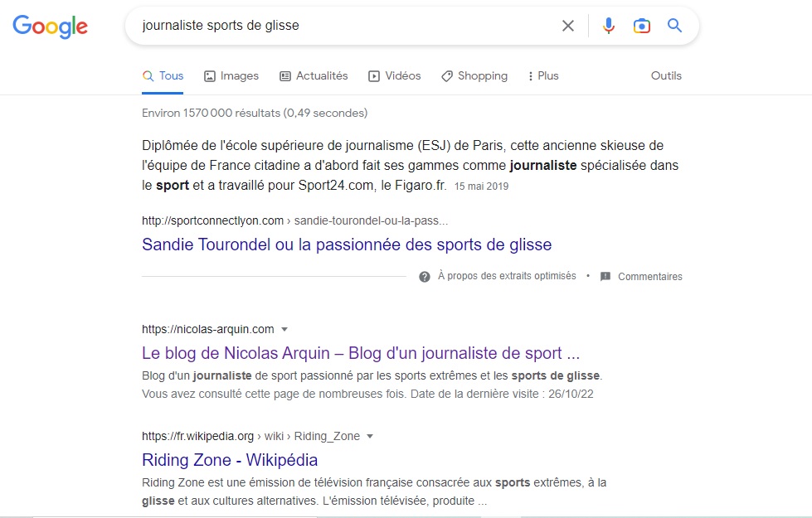Click the blue magnifying glass search button

pyautogui.click(x=675, y=26)
